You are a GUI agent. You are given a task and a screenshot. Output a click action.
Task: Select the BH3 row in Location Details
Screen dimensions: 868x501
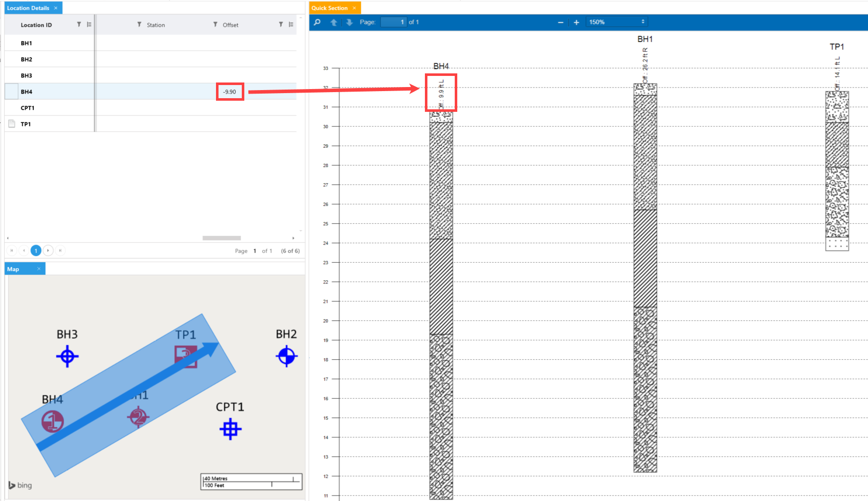coord(151,75)
